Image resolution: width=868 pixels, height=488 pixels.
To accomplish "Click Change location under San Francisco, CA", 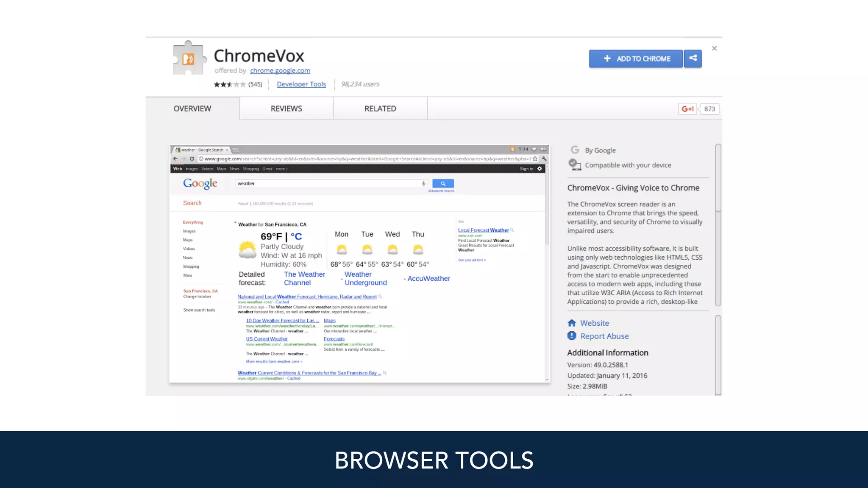I will tap(197, 297).
